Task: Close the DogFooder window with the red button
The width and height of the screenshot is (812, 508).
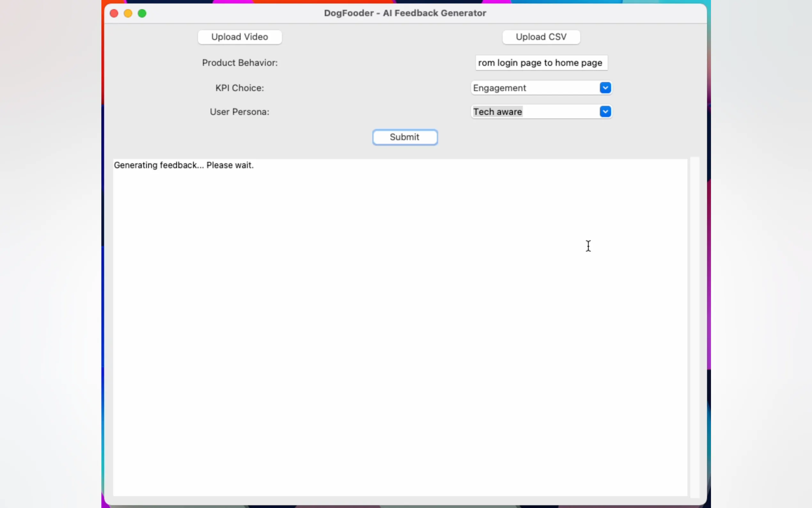Action: 114,13
